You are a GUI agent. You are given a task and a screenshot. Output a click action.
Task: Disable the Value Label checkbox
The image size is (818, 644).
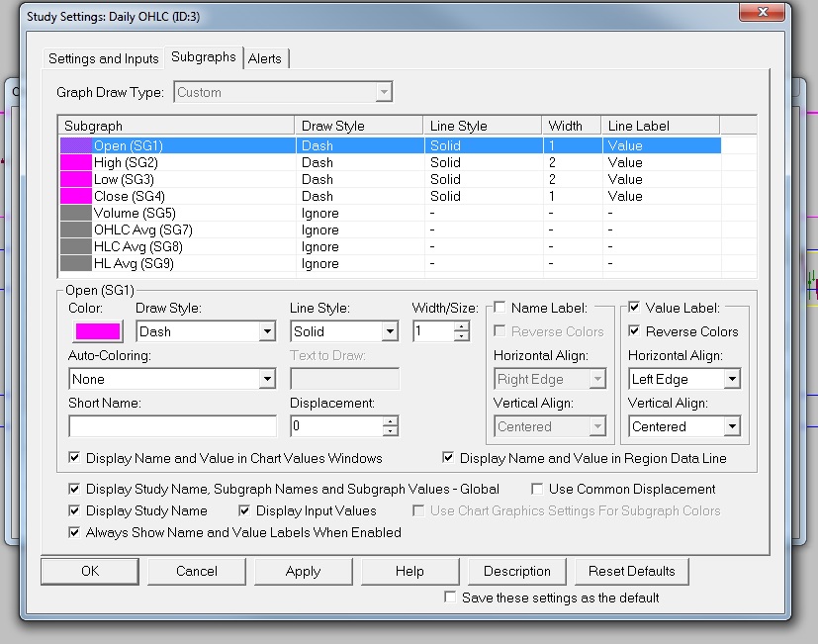click(634, 308)
